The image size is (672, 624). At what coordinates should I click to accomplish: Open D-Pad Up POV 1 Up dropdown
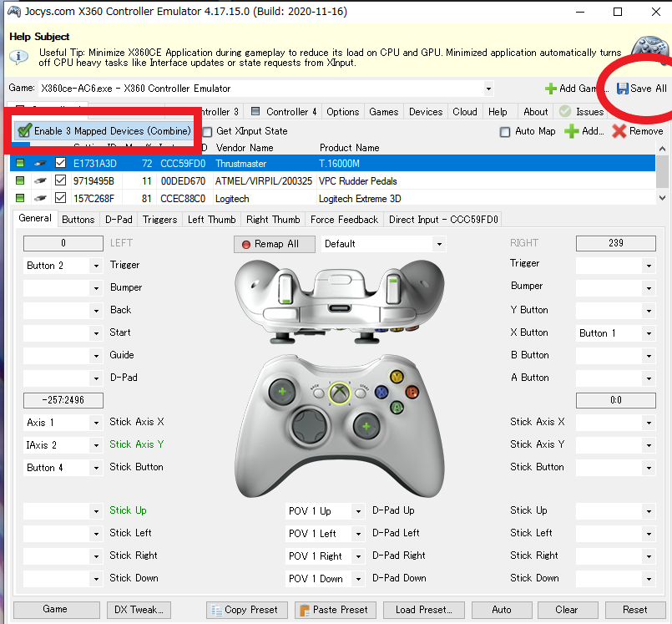coord(358,510)
